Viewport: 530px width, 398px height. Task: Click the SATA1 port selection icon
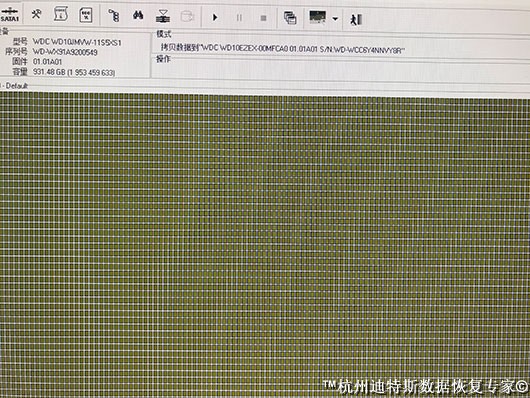click(9, 15)
